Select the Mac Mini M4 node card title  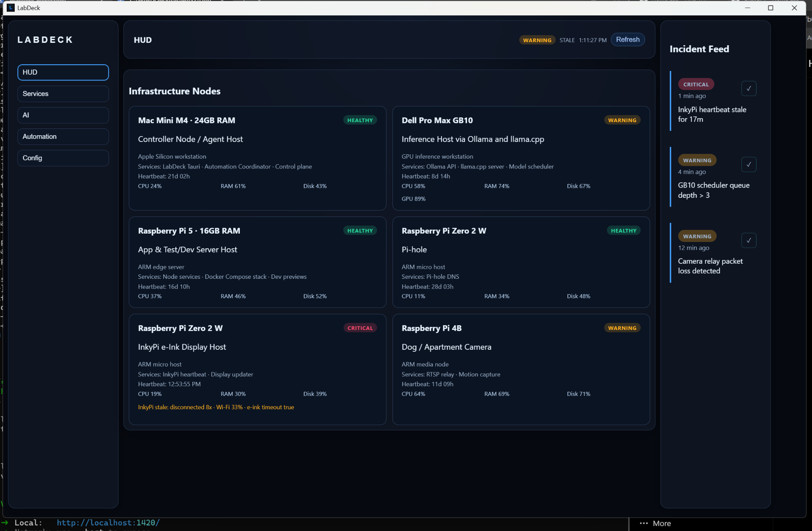[186, 120]
